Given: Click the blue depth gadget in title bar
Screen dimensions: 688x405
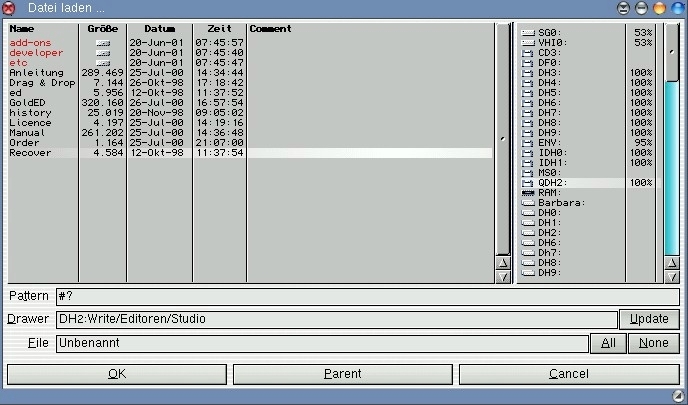Looking at the screenshot, I should click(x=678, y=8).
